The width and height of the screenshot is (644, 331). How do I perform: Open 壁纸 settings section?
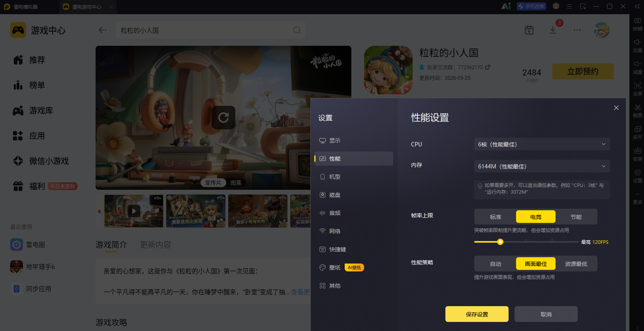tap(354, 267)
